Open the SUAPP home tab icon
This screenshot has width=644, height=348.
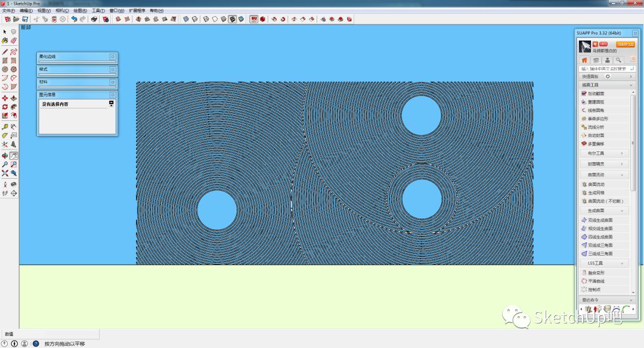(584, 60)
